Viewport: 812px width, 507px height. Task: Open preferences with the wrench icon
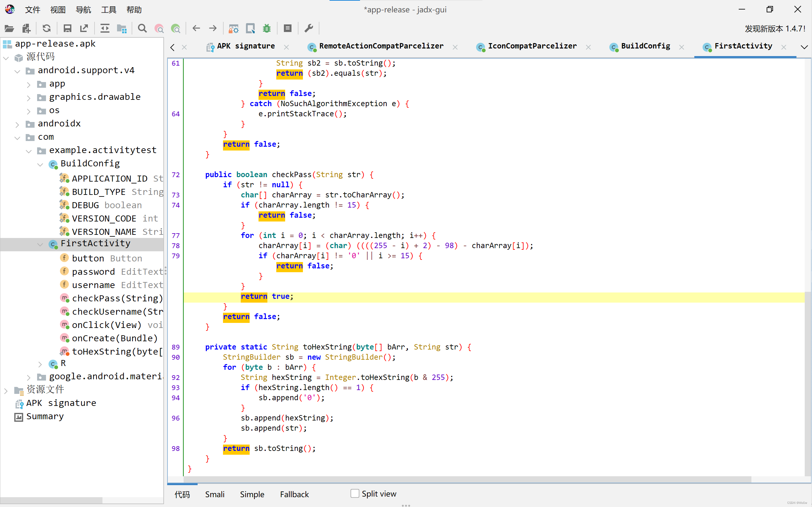[309, 29]
